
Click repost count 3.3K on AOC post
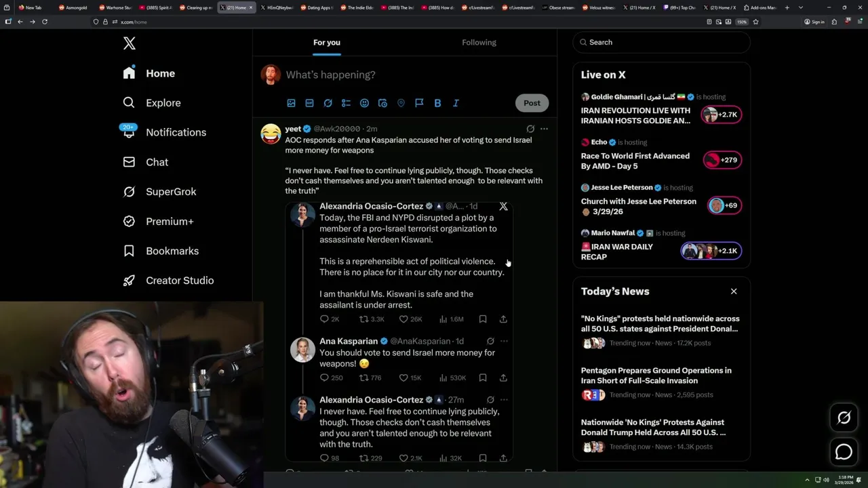coord(372,319)
